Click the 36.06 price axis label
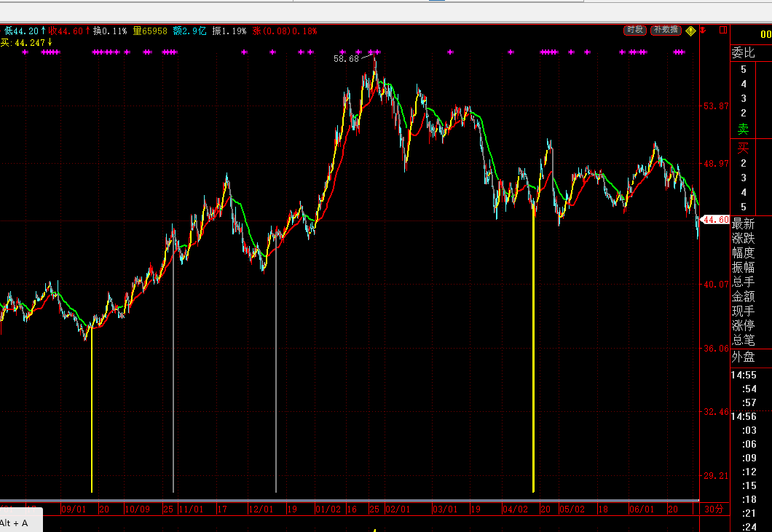The image size is (772, 532). (x=717, y=348)
